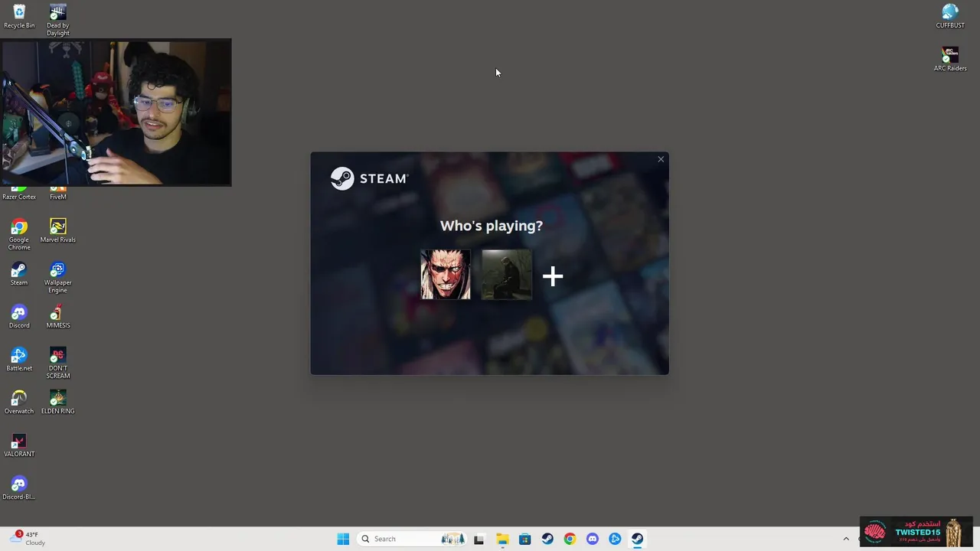Viewport: 980px width, 551px height.
Task: Launch Dead by Daylight from the desktop
Action: pyautogui.click(x=57, y=20)
